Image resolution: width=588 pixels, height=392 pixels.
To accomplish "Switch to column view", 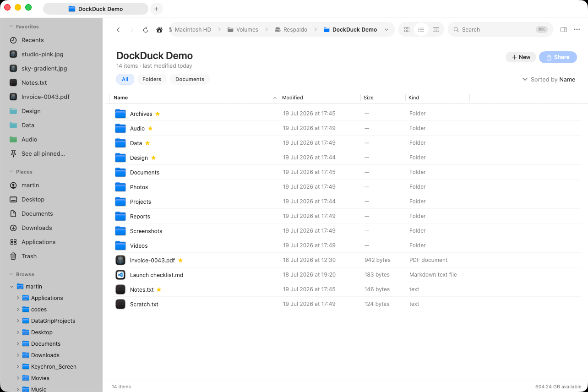I will [x=436, y=30].
